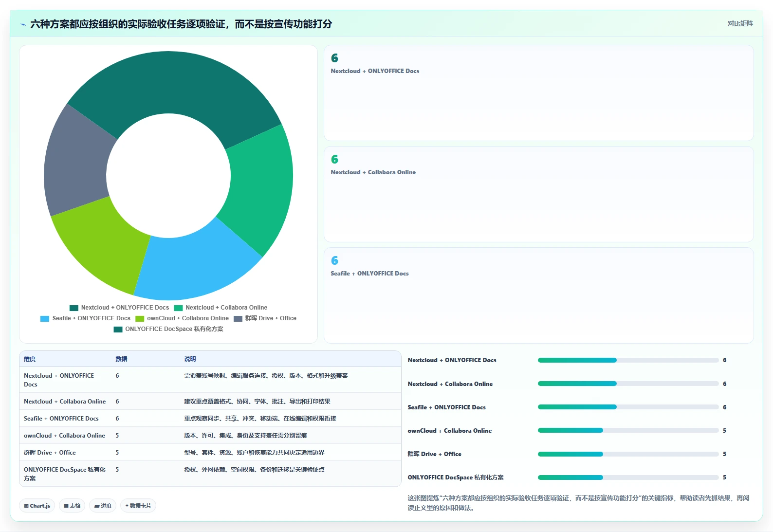The image size is (773, 532).
Task: Open the Nextcloud + ONLYOFFICE Docs data card
Action: click(538, 93)
